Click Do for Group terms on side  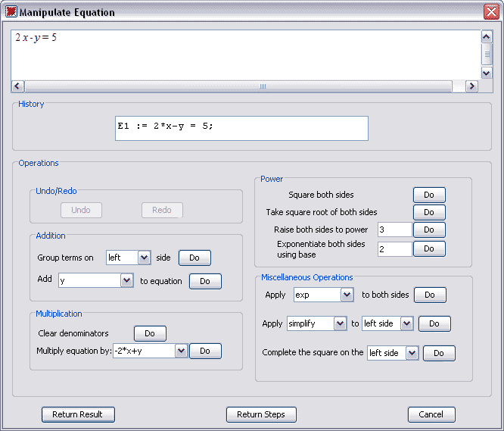194,258
